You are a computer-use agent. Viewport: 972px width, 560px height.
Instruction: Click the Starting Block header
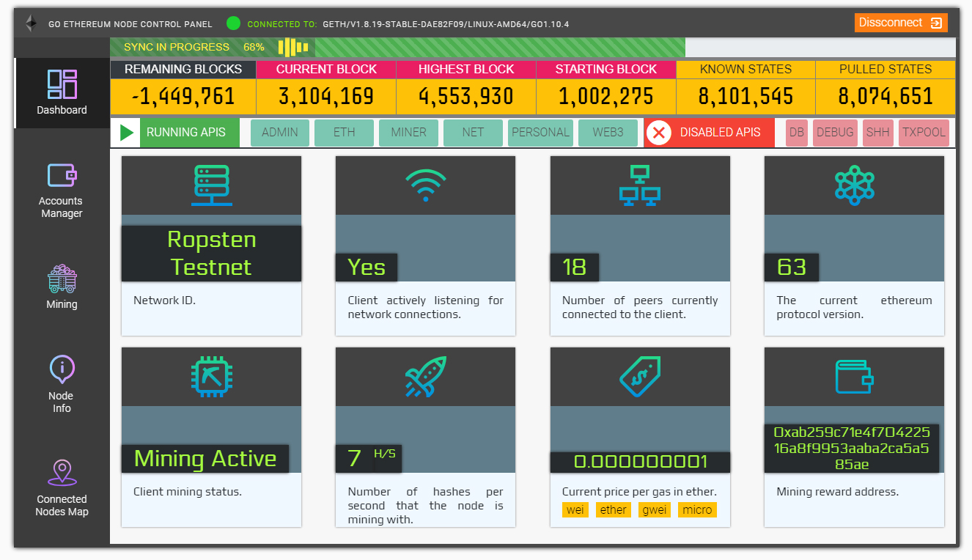[x=606, y=70]
